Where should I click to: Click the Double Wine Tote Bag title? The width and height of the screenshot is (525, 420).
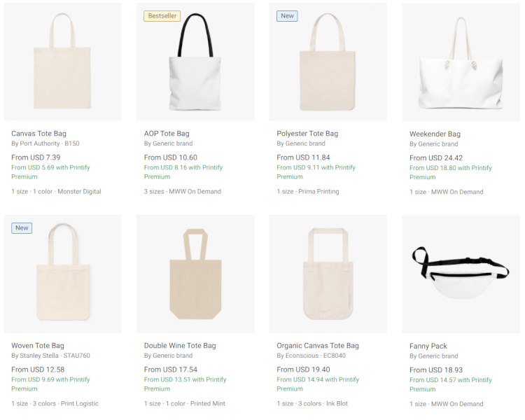pyautogui.click(x=180, y=346)
